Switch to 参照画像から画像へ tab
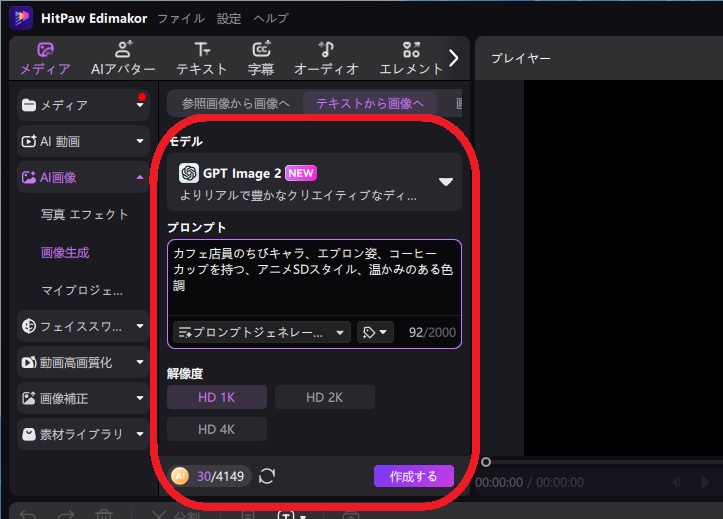Image resolution: width=723 pixels, height=519 pixels. pyautogui.click(x=236, y=103)
